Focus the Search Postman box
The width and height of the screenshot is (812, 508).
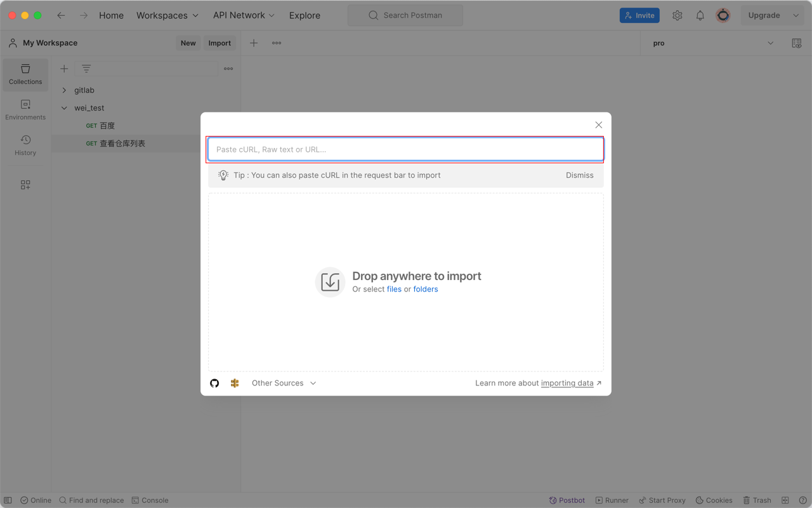405,15
